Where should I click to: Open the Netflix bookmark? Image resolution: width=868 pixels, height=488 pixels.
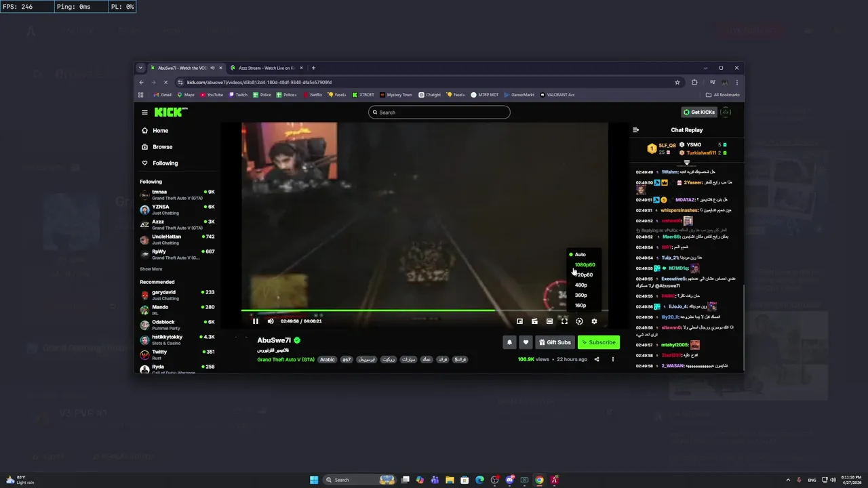[313, 95]
